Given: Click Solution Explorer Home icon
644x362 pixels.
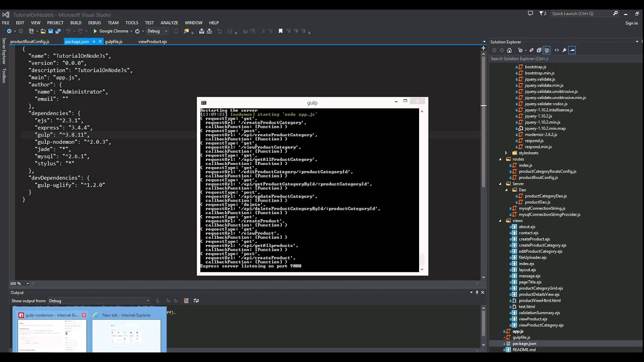Looking at the screenshot, I should click(x=509, y=50).
